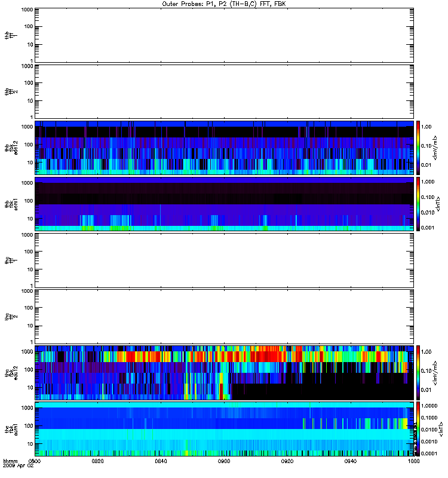Click the plot title 'Outer Probes: P1, P2 (TH-B,C) FFT, FBK'
The width and height of the screenshot is (448, 478).
224,4
